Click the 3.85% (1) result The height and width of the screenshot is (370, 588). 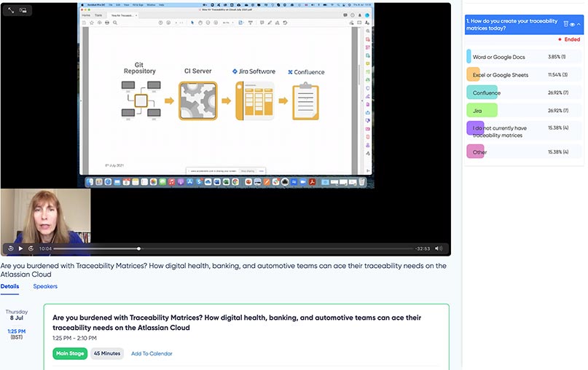pos(557,57)
